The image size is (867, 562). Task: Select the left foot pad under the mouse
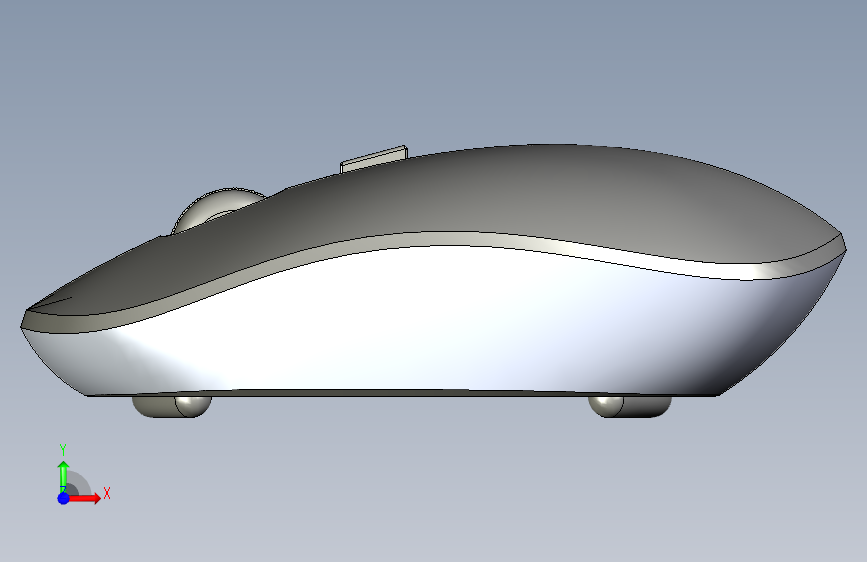(x=172, y=406)
